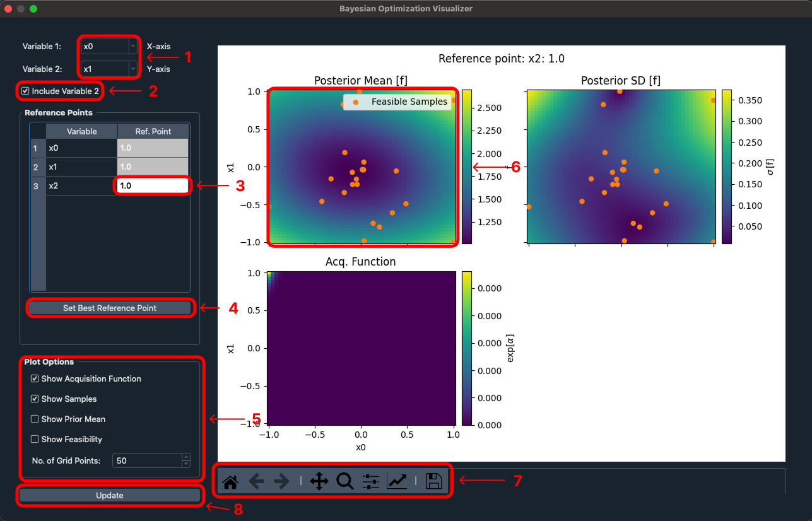Click the green fullscreen window button
812x521 pixels.
click(x=33, y=9)
